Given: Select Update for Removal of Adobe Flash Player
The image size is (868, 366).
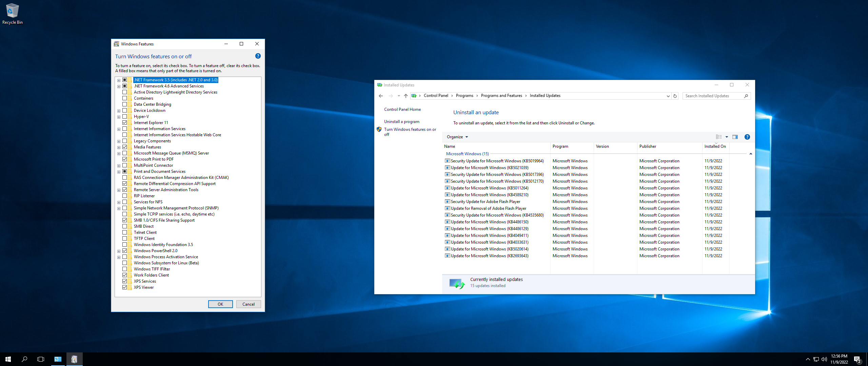Looking at the screenshot, I should point(488,208).
